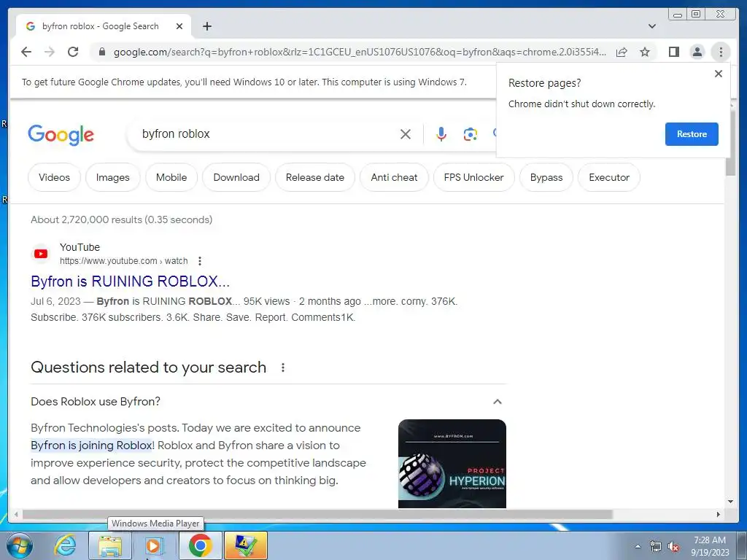Open the Chrome profile menu
The height and width of the screenshot is (560, 747).
point(697,52)
